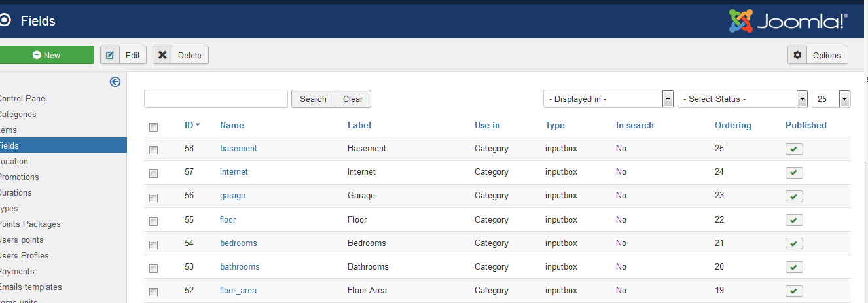
Task: Toggle published status for garage field
Action: pos(794,196)
